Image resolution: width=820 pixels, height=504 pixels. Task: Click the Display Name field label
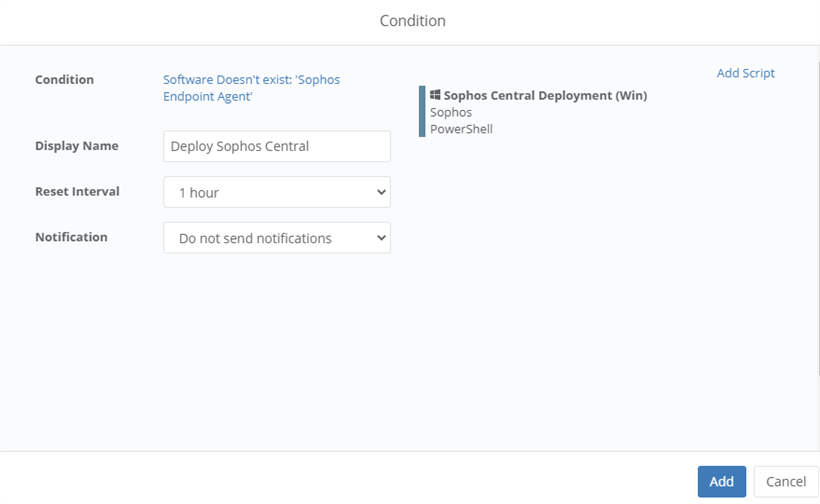point(76,146)
